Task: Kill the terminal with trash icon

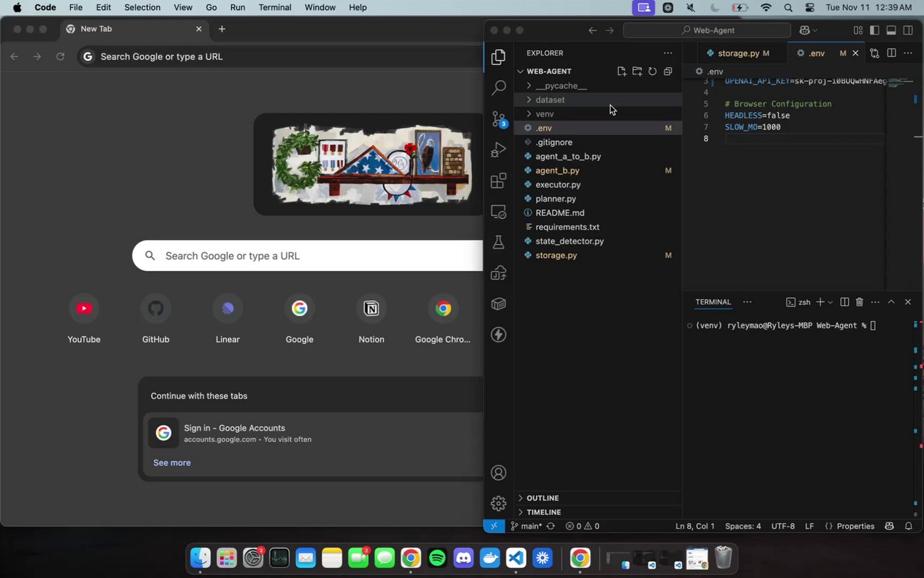Action: (x=859, y=302)
